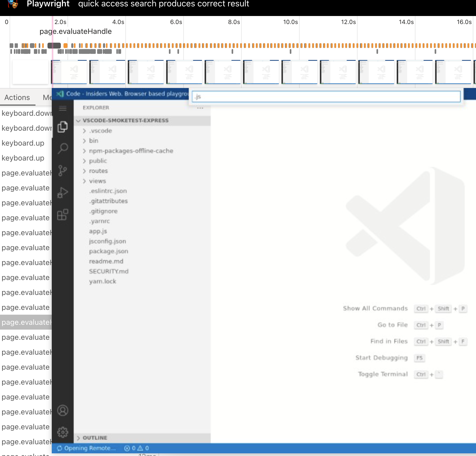
Task: Select the second keyboard.up action
Action: point(26,158)
